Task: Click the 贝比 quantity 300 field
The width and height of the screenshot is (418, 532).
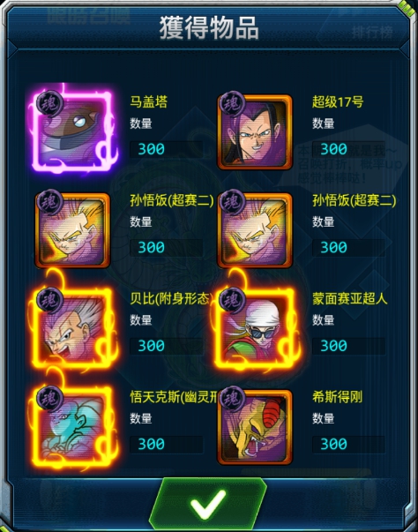Action: [x=166, y=346]
